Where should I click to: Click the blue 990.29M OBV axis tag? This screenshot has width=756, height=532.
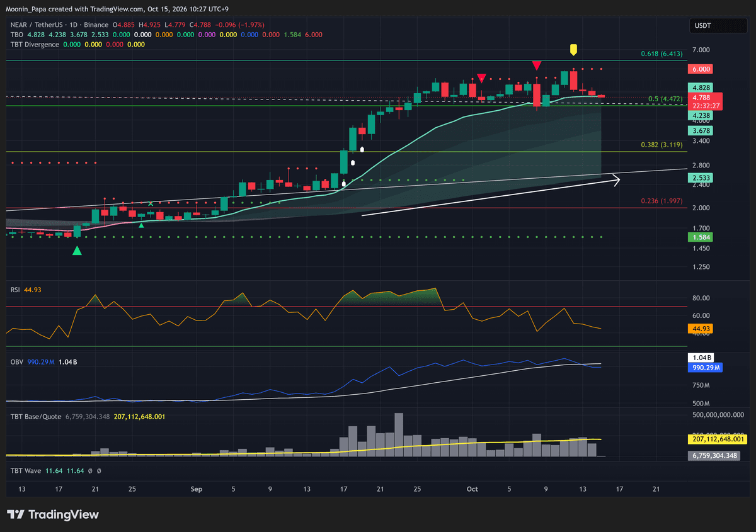tap(705, 366)
